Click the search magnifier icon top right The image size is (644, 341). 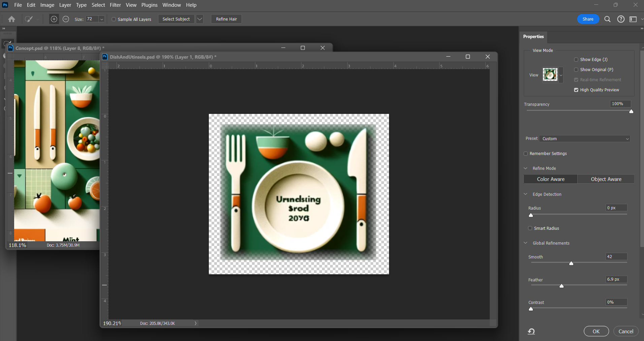[608, 19]
